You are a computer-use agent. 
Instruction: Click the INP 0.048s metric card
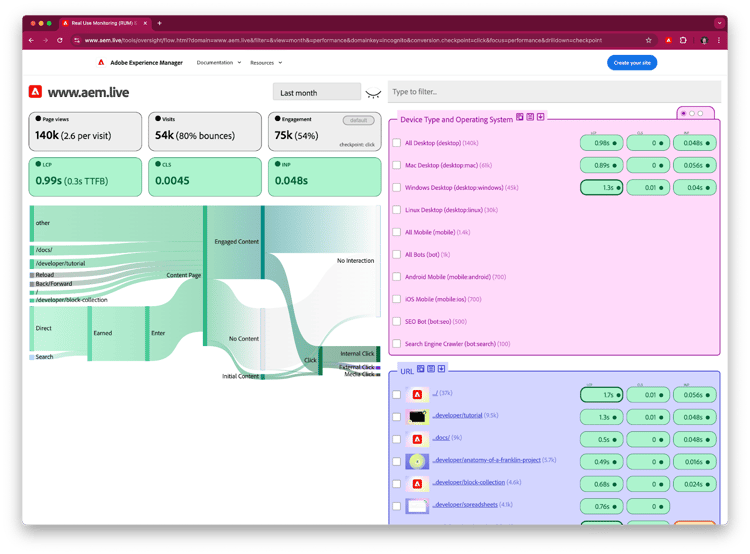click(324, 177)
